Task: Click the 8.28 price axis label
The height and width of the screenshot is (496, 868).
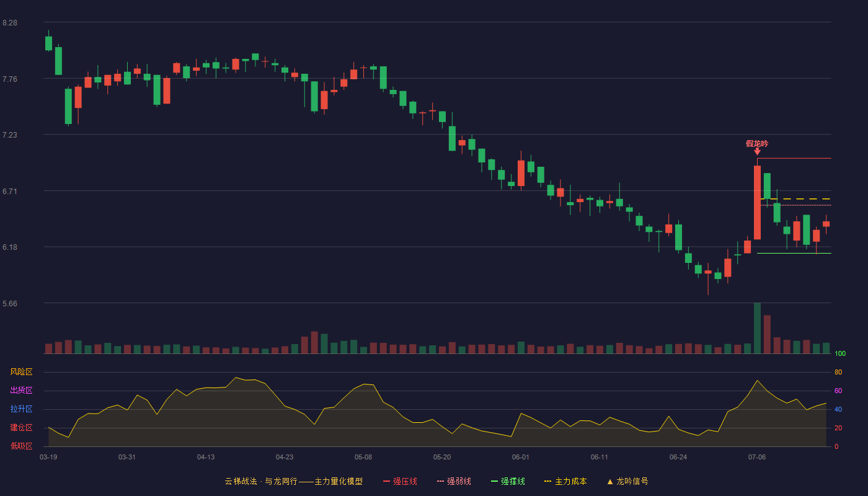Action: coord(10,23)
